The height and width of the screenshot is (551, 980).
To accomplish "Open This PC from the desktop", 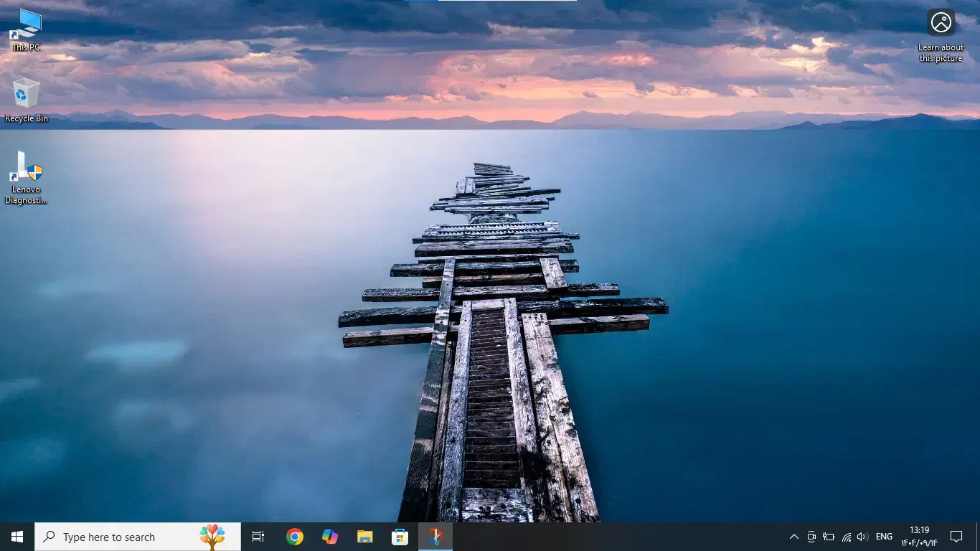I will (25, 29).
